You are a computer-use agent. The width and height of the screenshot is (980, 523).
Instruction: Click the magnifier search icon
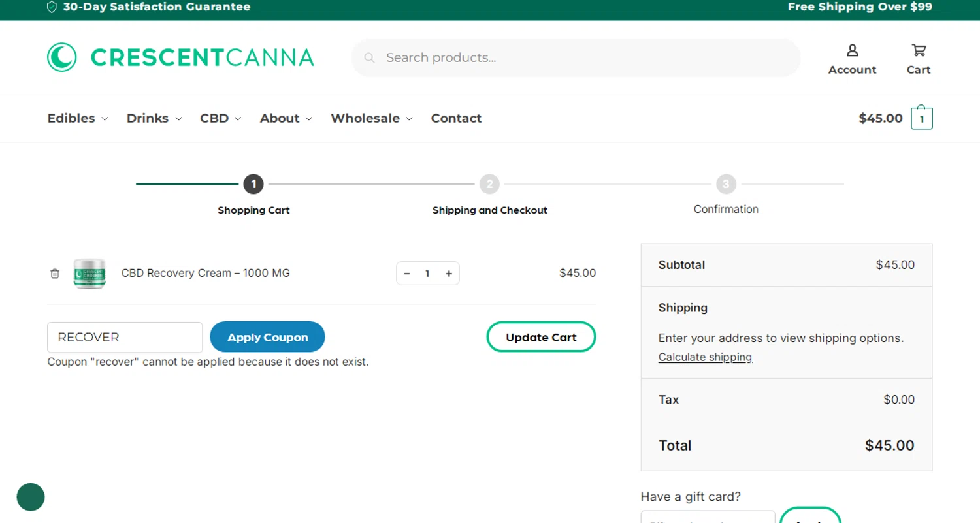point(369,57)
